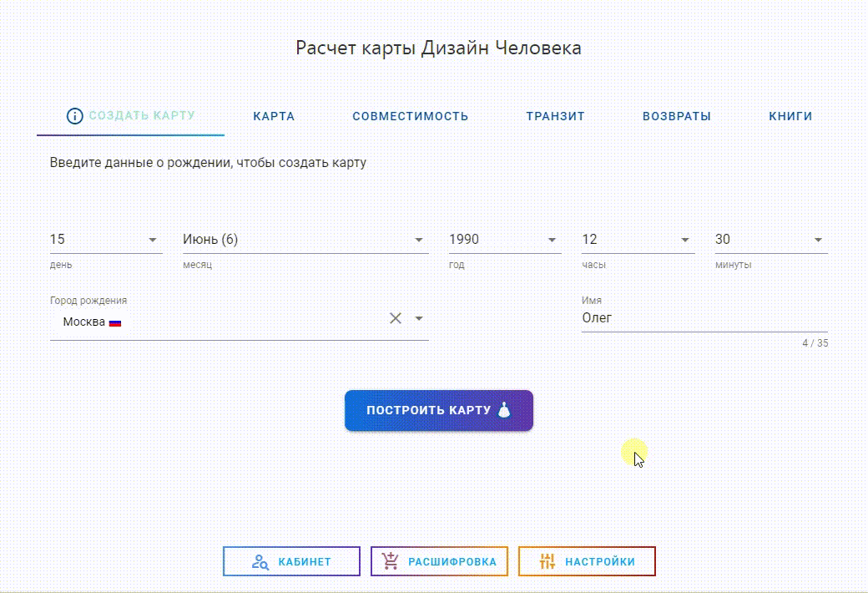
Task: Click the sliders icon on Настройки button
Action: pyautogui.click(x=547, y=561)
